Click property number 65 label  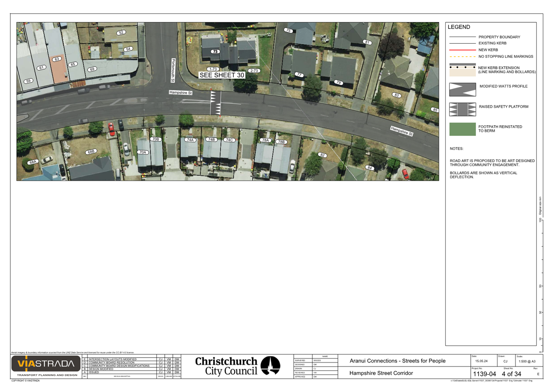(x=73, y=64)
